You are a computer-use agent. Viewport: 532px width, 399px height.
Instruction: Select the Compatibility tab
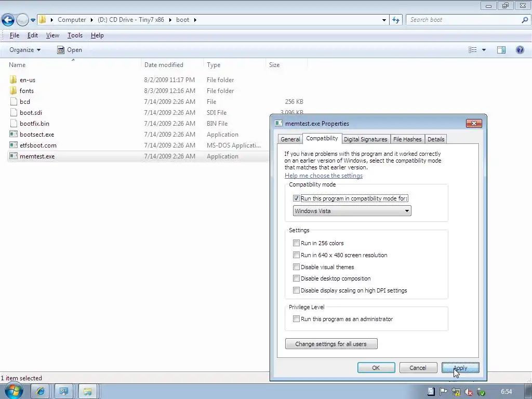(x=322, y=138)
